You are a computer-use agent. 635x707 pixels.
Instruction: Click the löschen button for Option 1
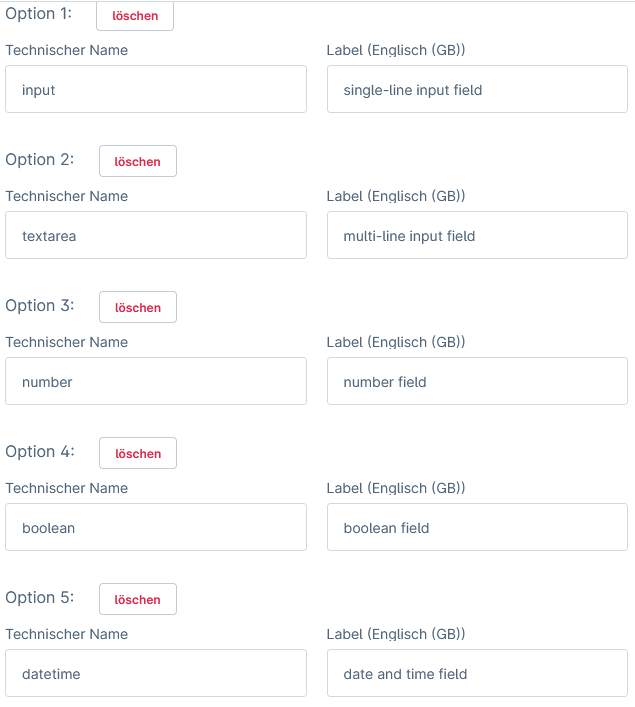(135, 16)
